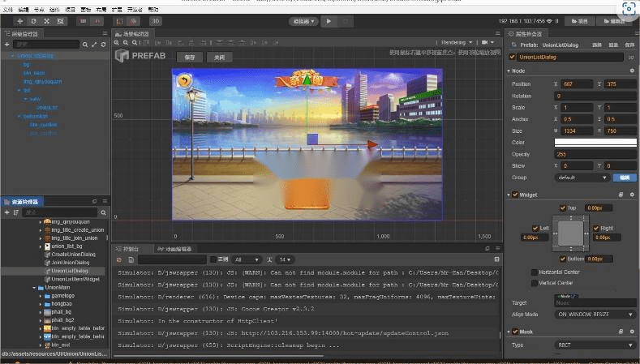Open the All log level dropdown
The height and width of the screenshot is (364, 640).
pos(247,259)
